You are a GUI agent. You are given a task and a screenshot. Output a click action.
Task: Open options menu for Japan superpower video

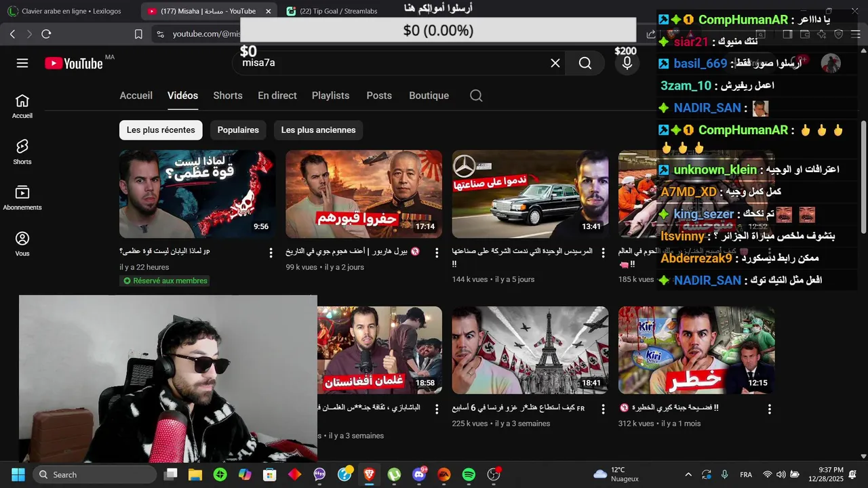click(x=271, y=252)
